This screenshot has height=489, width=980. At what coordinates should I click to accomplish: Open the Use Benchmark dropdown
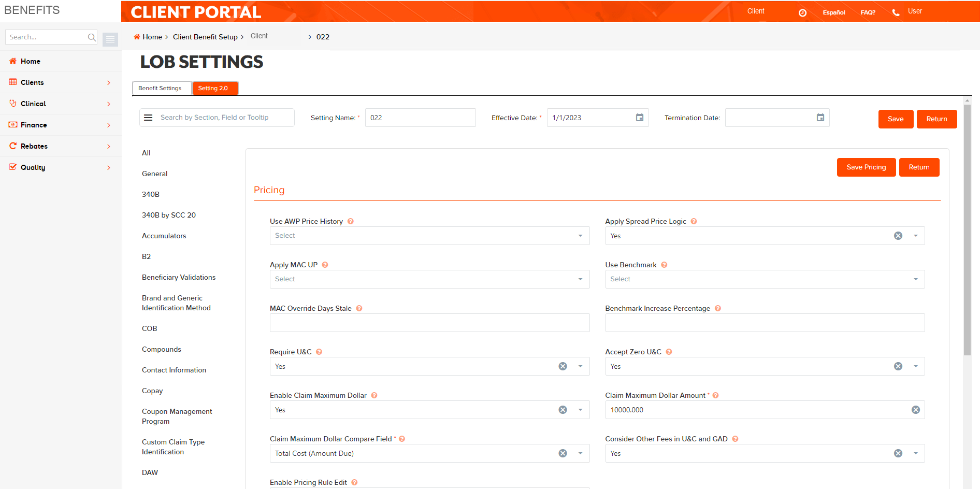pos(765,279)
